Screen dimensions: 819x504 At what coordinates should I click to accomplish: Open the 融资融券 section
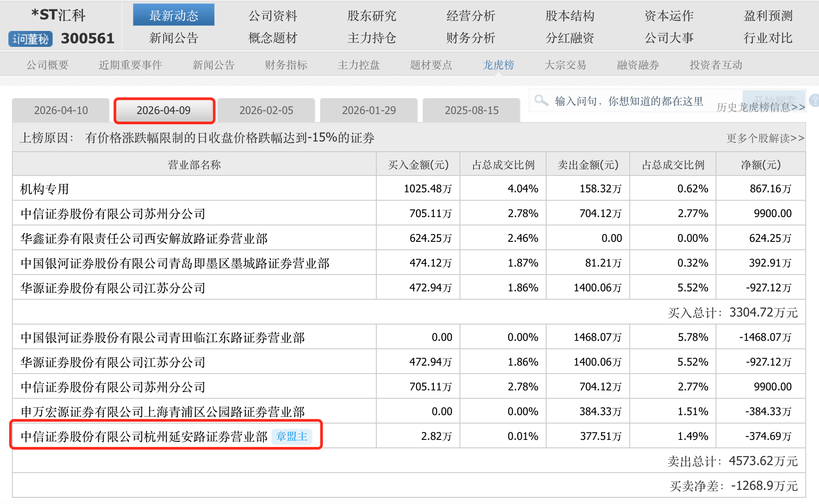click(637, 65)
